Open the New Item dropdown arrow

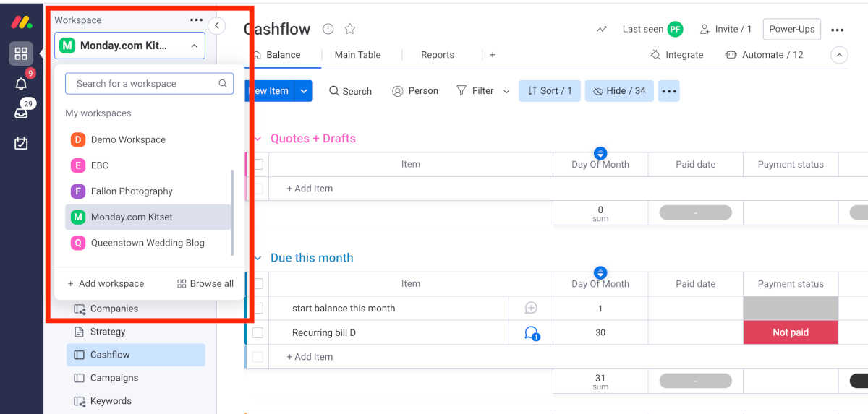(304, 91)
